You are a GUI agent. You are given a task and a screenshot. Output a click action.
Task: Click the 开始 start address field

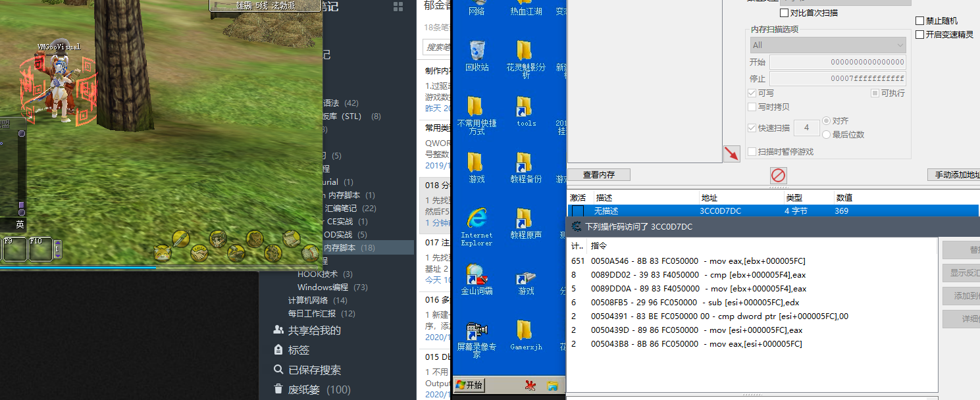pos(838,63)
